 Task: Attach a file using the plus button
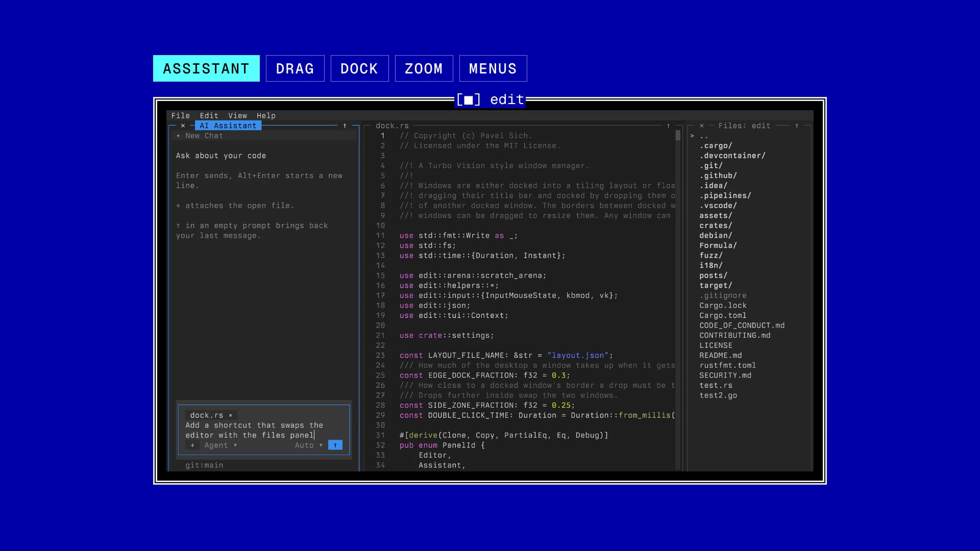(x=192, y=445)
